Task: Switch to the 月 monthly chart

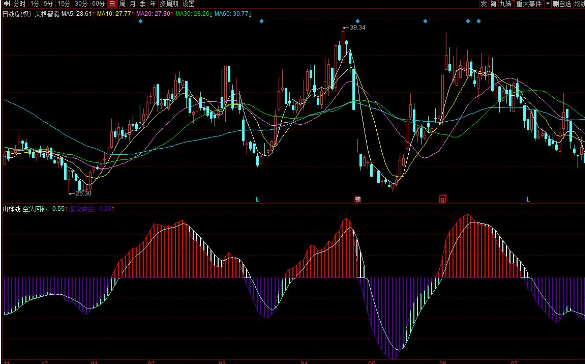Action: 132,4
